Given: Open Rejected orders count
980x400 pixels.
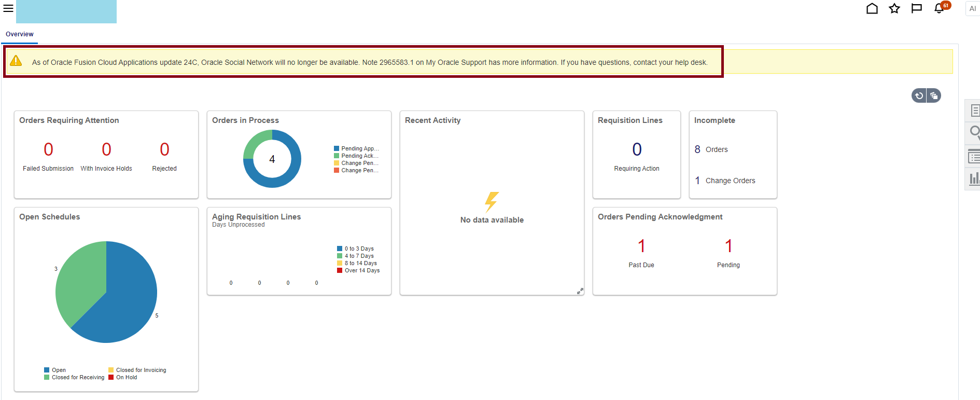Looking at the screenshot, I should click(x=164, y=149).
